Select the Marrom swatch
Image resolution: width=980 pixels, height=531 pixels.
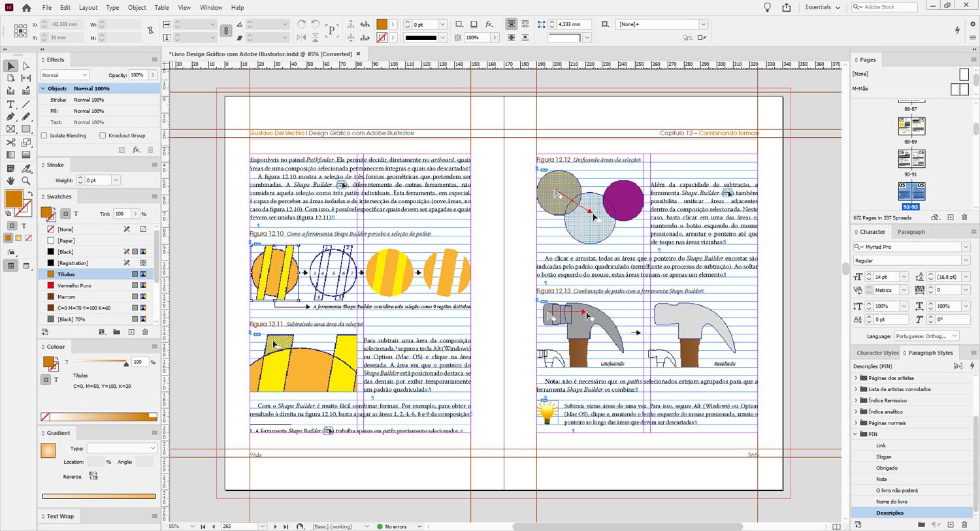(x=98, y=297)
